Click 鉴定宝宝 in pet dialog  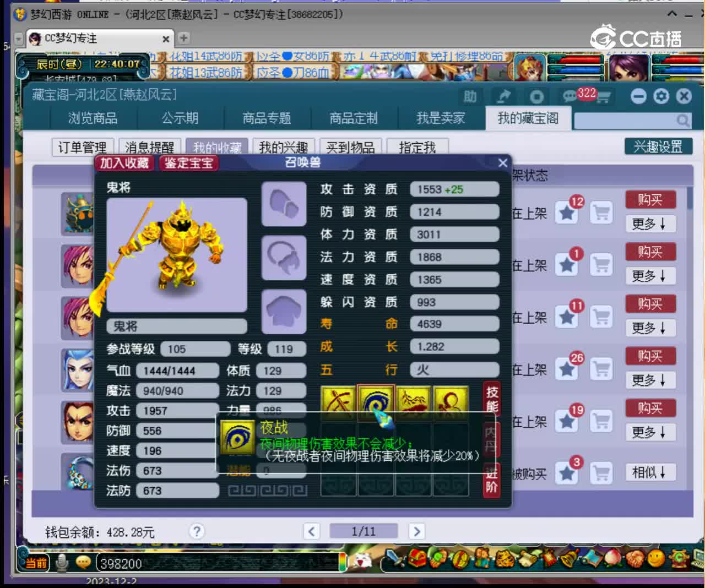[188, 163]
